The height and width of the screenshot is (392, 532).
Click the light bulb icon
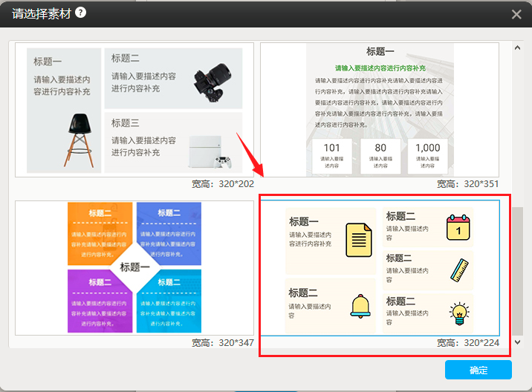458,313
